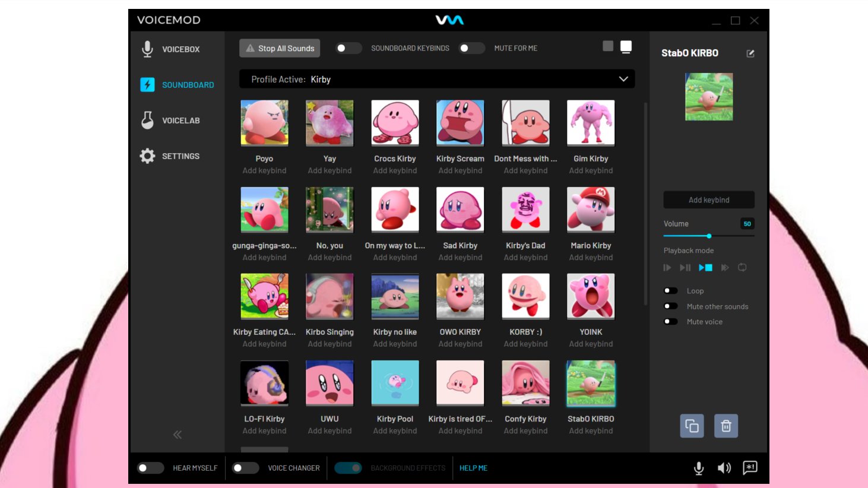Viewport: 868px width, 488px height.
Task: Enable the Loop option
Action: [671, 291]
